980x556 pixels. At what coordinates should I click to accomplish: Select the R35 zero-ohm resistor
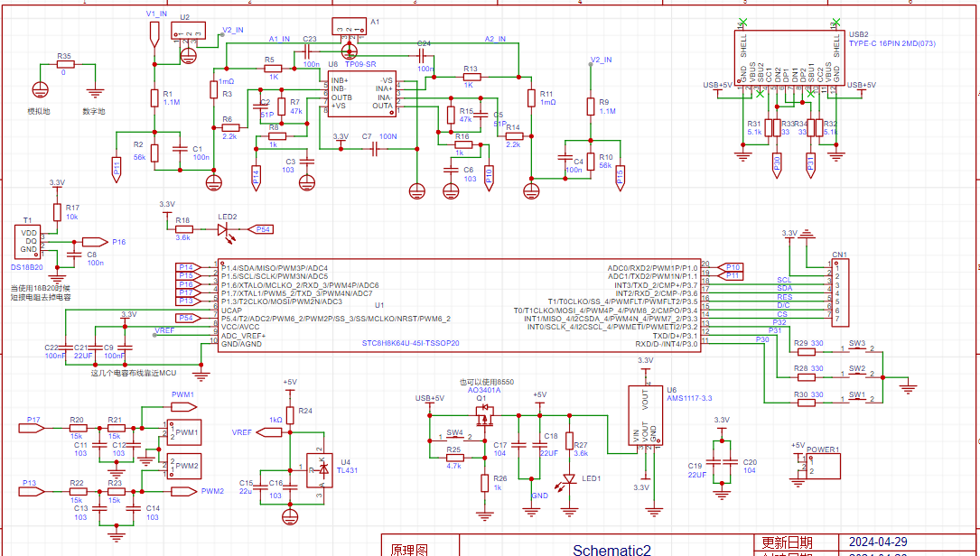click(65, 64)
